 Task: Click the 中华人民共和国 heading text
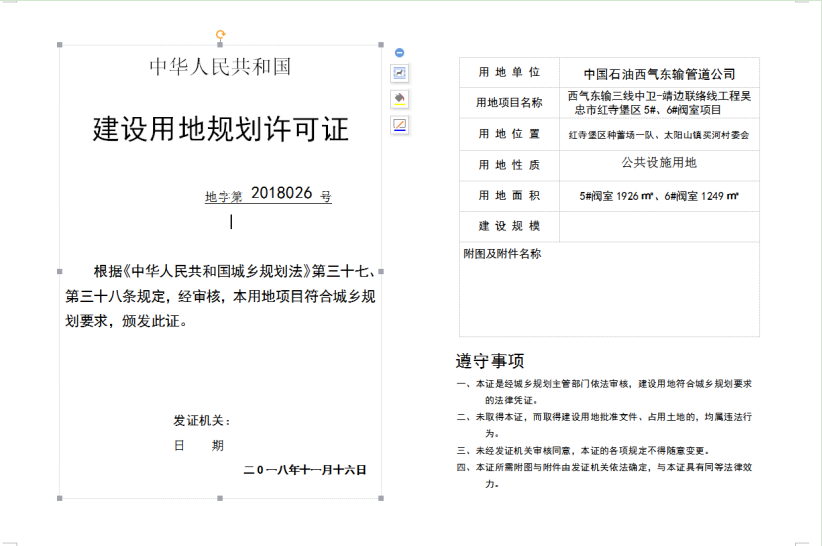tap(220, 67)
